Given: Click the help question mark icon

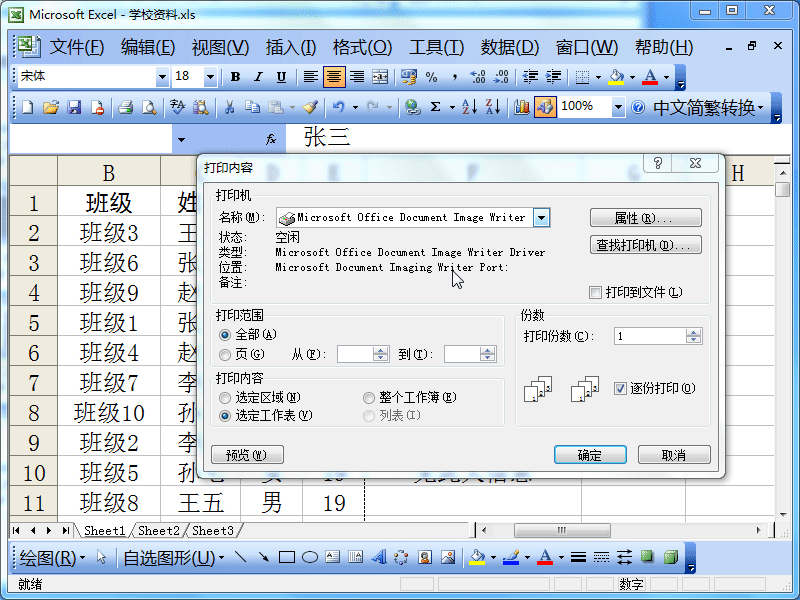Looking at the screenshot, I should tap(638, 107).
